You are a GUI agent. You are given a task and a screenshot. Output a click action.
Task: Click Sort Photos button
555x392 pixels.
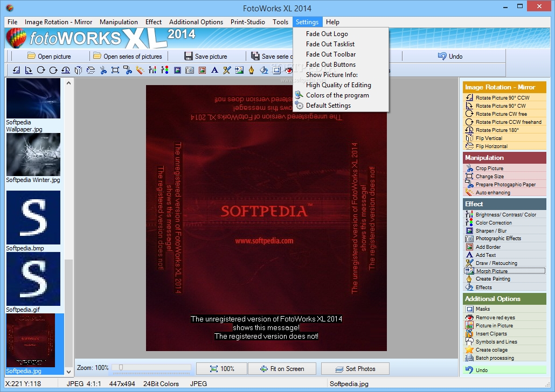click(x=355, y=369)
